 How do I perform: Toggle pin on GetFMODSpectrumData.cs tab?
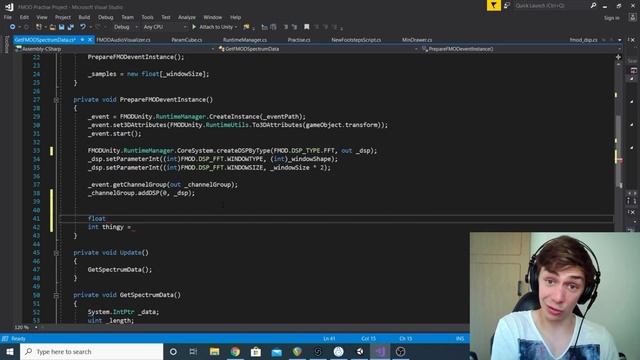(x=82, y=40)
